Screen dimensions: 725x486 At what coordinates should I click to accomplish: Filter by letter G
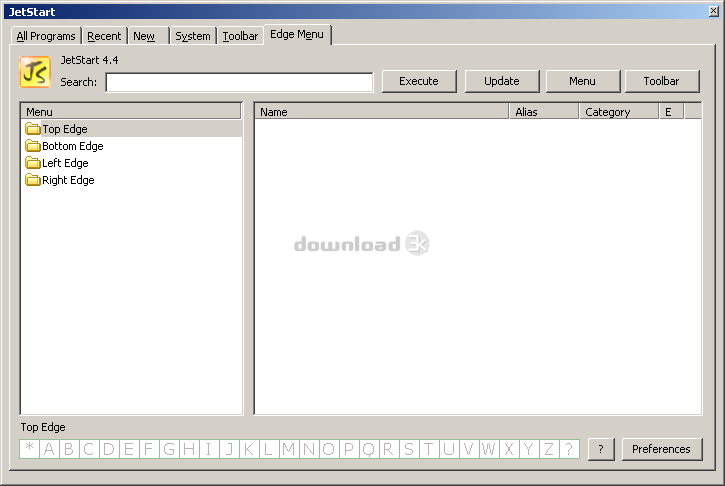[169, 449]
